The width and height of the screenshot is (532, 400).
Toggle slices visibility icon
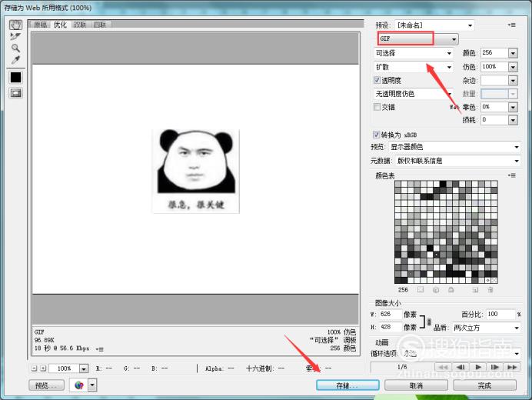[x=15, y=93]
